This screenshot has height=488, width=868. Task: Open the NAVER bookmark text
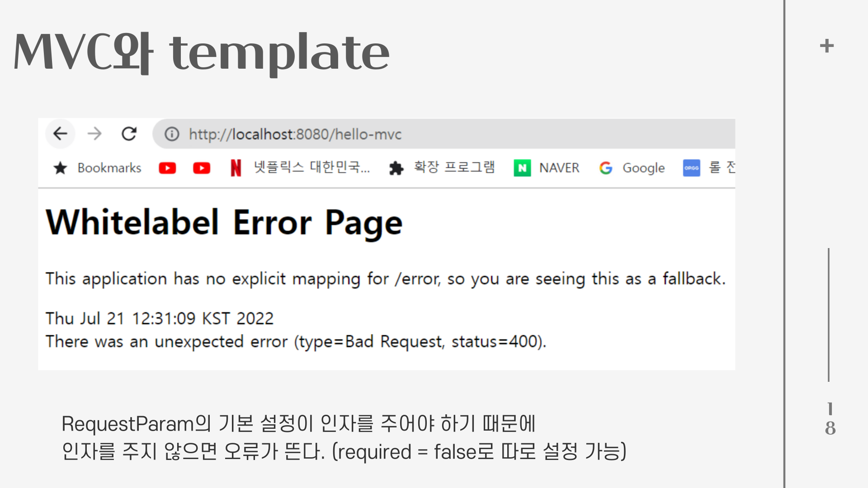[559, 168]
